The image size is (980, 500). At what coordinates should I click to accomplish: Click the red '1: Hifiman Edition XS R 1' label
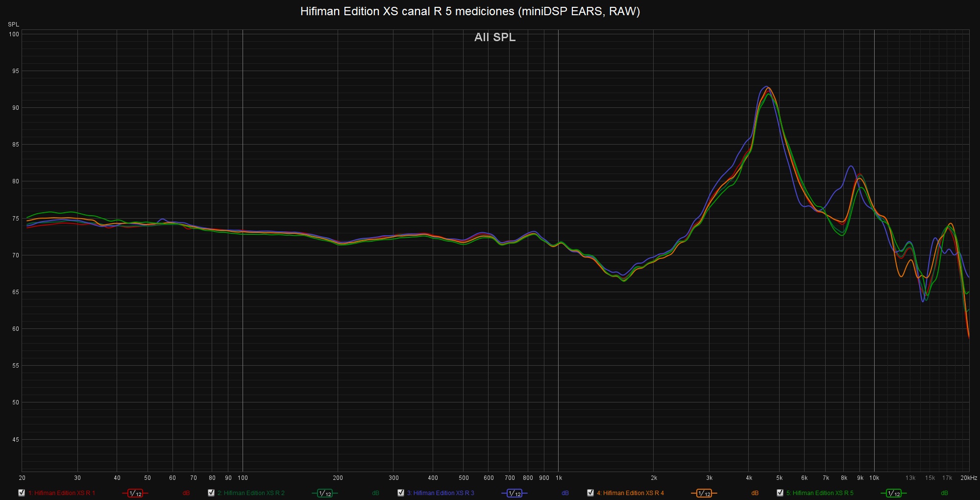[62, 493]
